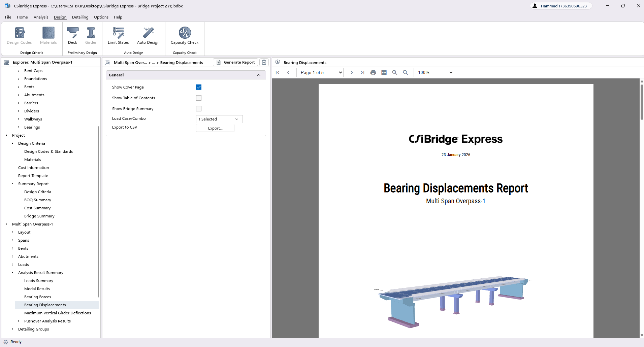This screenshot has height=347, width=644.
Task: Click the Deck preliminary design icon
Action: tap(72, 35)
